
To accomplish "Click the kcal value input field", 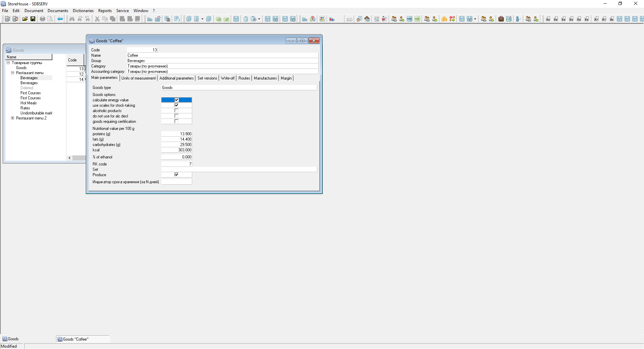I will (x=176, y=150).
